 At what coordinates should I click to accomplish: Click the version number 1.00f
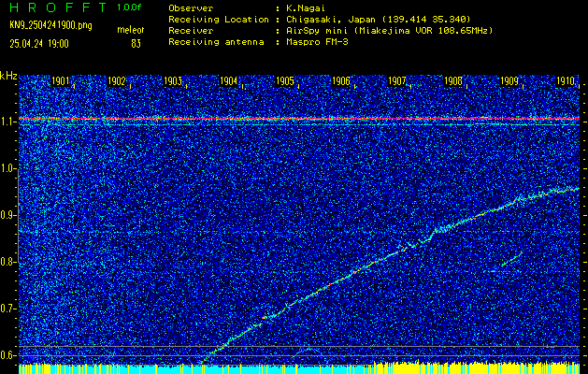pos(129,7)
